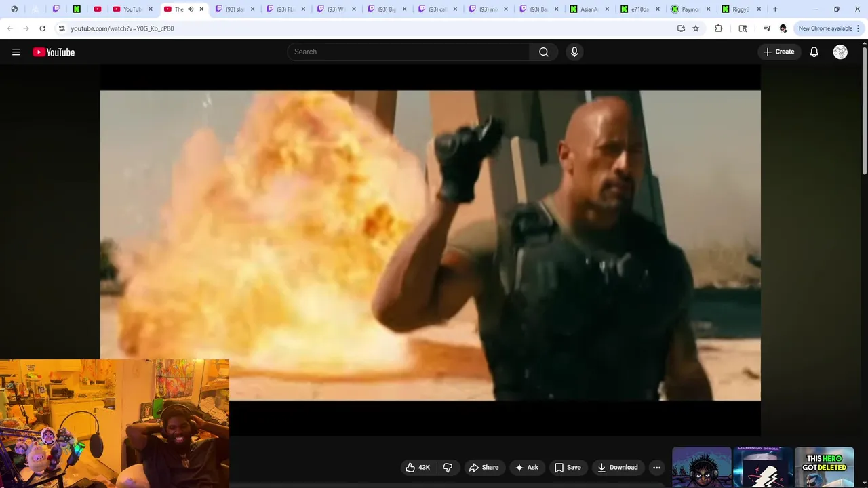View site information icon in address bar
Screen dimensions: 868x488
click(x=62, y=28)
